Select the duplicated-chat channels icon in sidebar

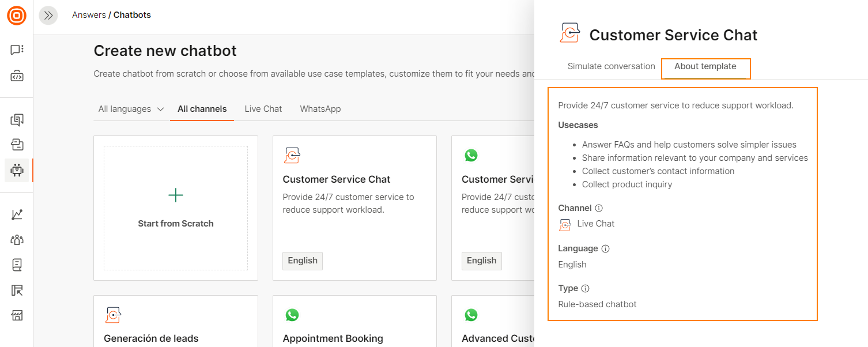coord(17,119)
